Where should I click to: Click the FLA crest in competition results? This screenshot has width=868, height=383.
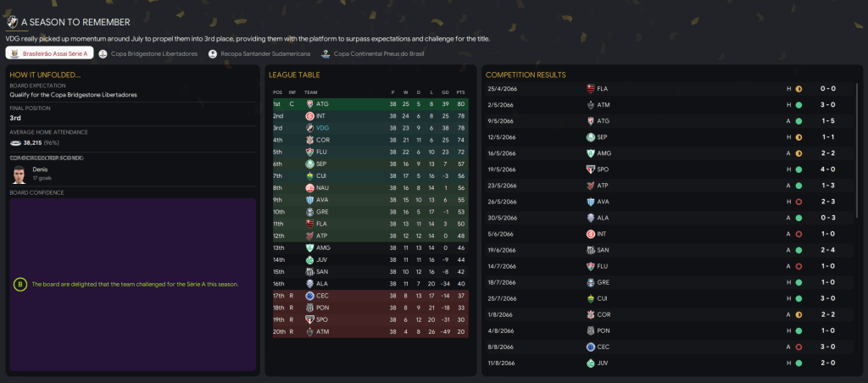click(591, 88)
